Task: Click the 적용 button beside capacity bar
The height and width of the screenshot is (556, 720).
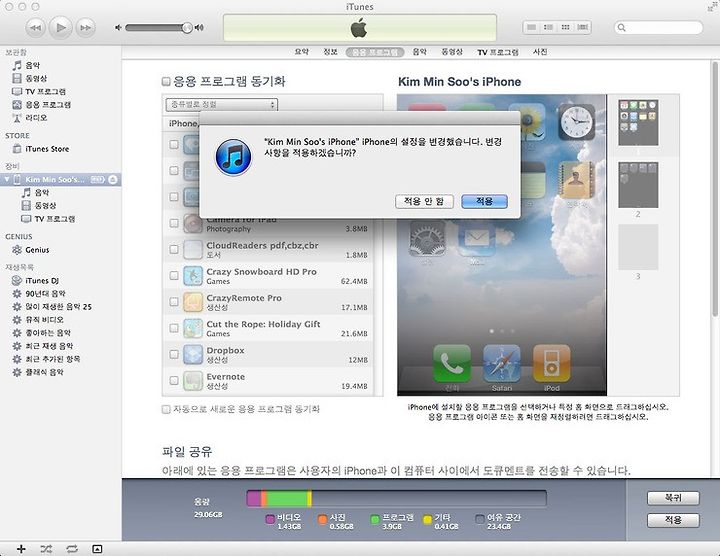Action: coord(673,520)
